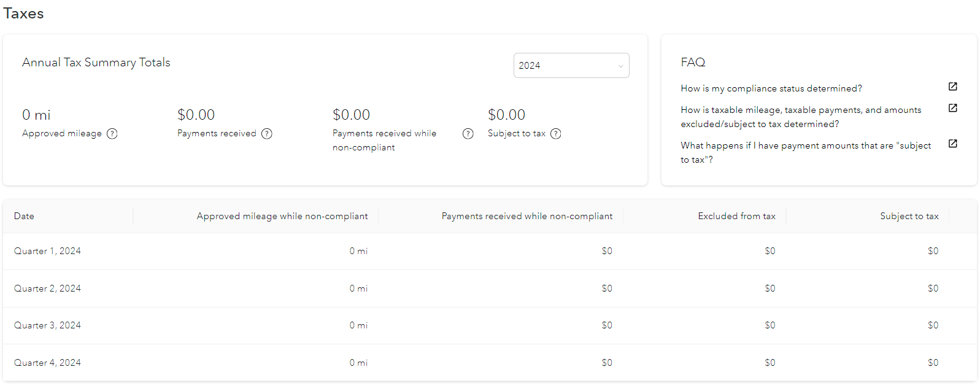The height and width of the screenshot is (391, 980).
Task: Open the 2024 year dropdown
Action: click(x=571, y=66)
